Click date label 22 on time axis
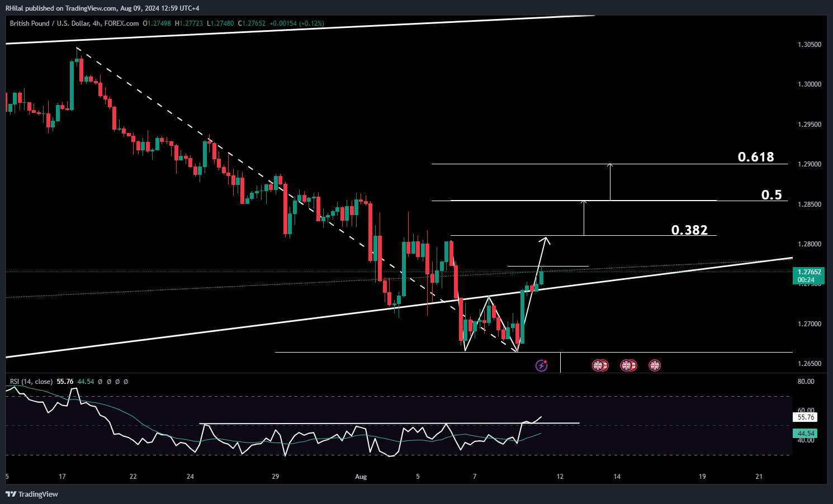Screen dimensions: 833x504 [133, 477]
